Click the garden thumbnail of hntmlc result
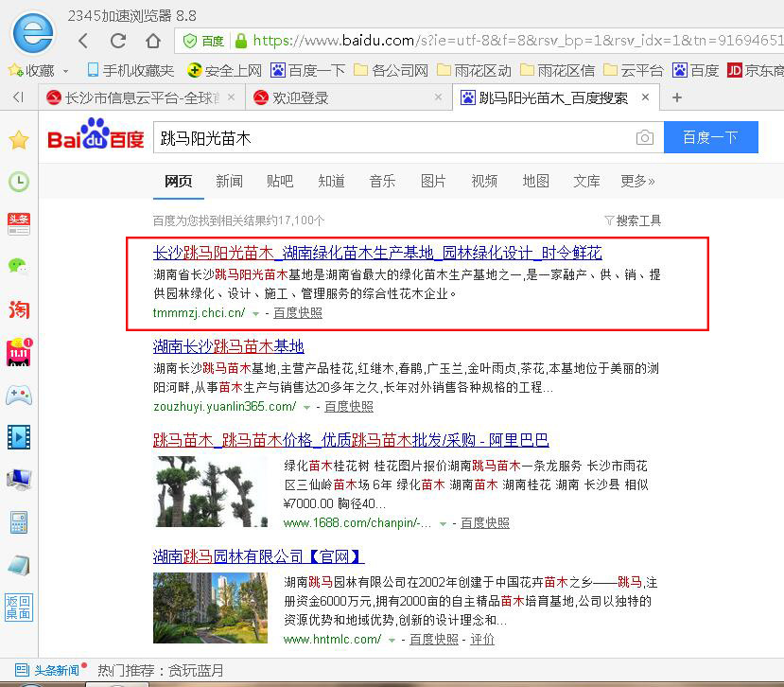The image size is (784, 687). tap(211, 608)
